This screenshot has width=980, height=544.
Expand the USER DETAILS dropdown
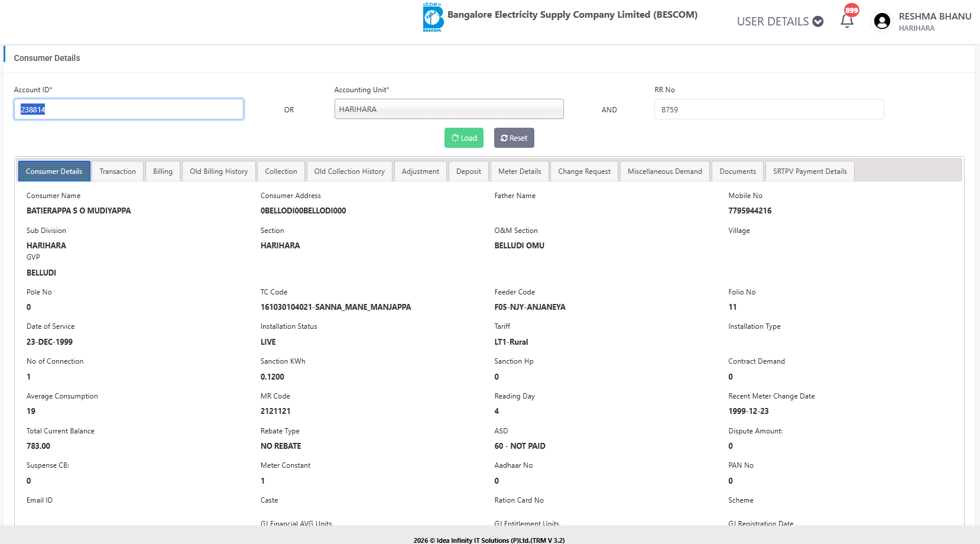pyautogui.click(x=780, y=21)
